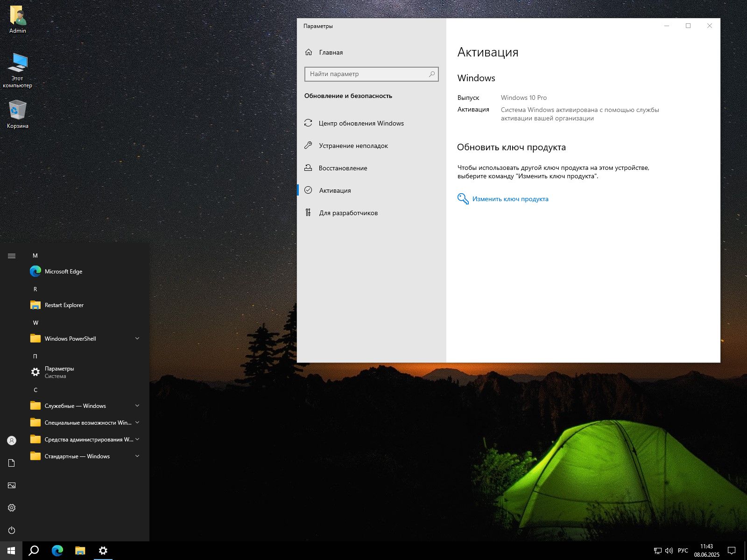
Task: Click Show desktop strip at taskbar end
Action: point(746,551)
